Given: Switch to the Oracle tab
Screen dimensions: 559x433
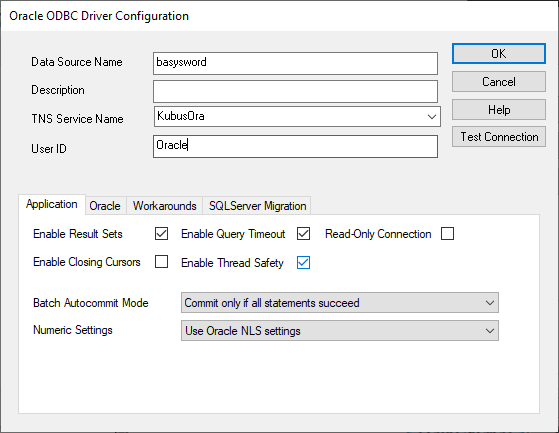Looking at the screenshot, I should point(105,206).
